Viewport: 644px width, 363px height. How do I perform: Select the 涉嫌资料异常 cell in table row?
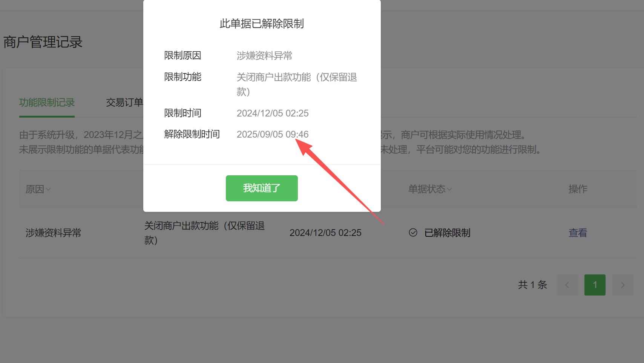(54, 233)
